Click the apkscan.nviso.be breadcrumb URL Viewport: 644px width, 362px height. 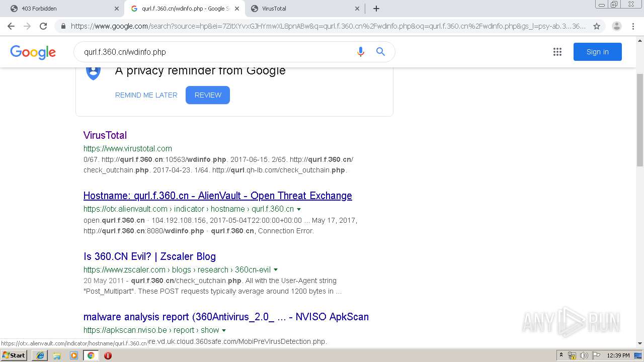(151, 330)
